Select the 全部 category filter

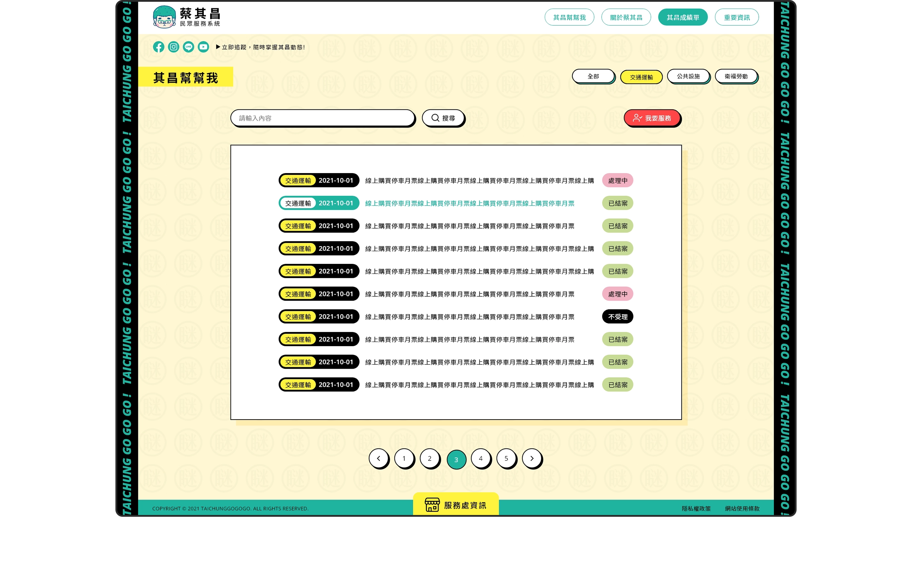tap(593, 76)
